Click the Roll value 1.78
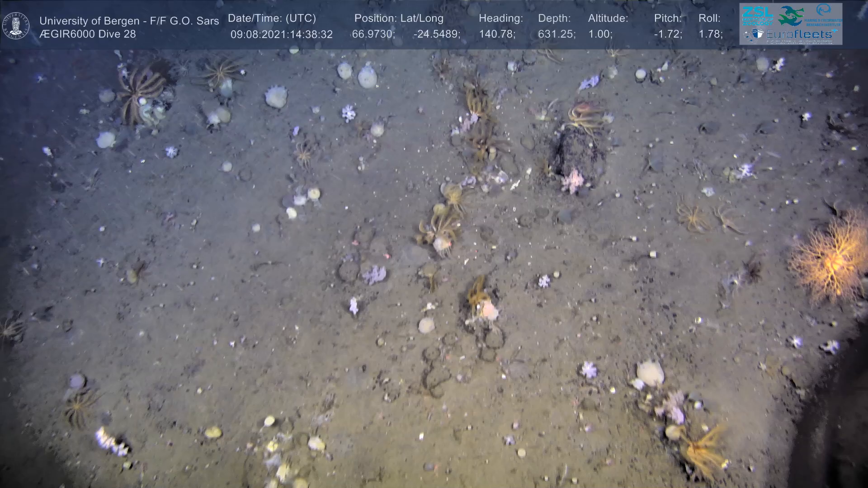This screenshot has width=868, height=488. (710, 34)
